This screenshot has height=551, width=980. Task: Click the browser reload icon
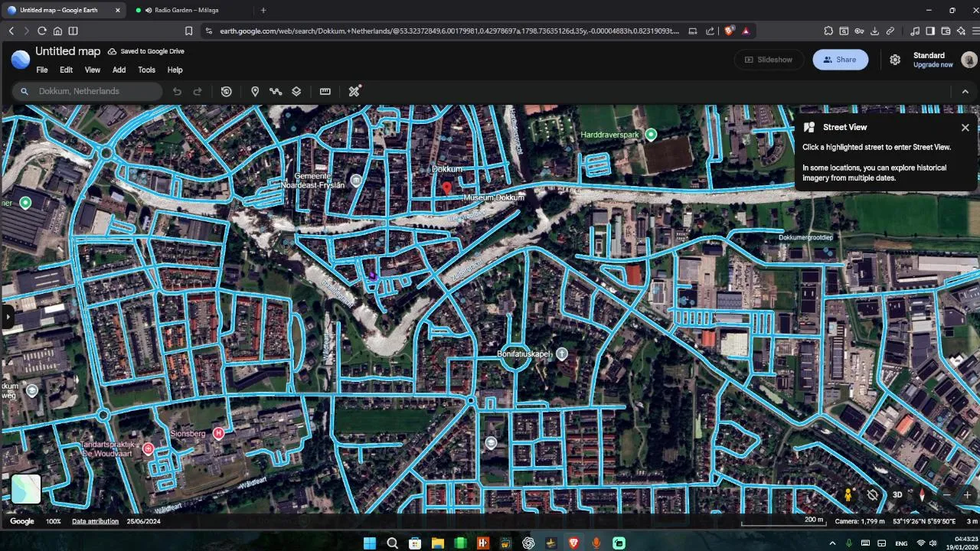pos(42,31)
